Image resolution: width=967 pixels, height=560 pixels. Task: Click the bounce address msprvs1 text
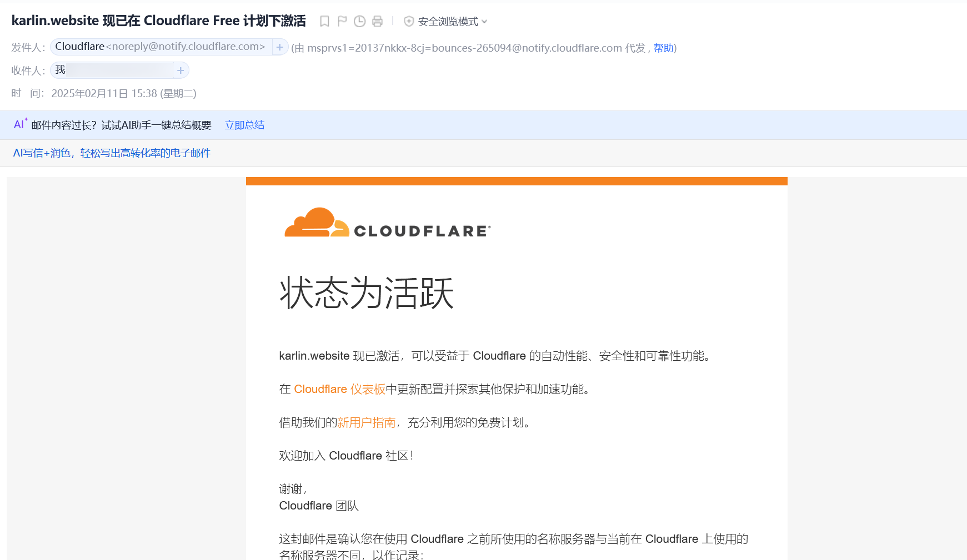(464, 48)
